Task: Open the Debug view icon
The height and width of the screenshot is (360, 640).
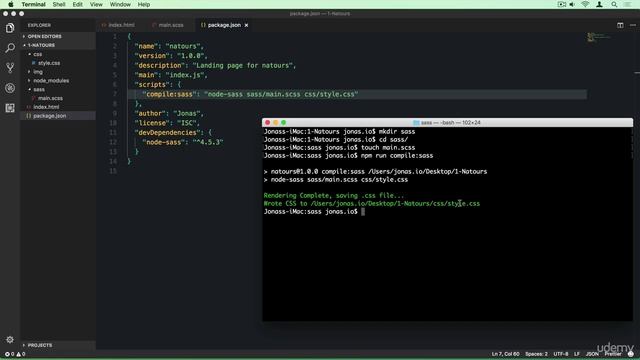Action: click(x=10, y=88)
